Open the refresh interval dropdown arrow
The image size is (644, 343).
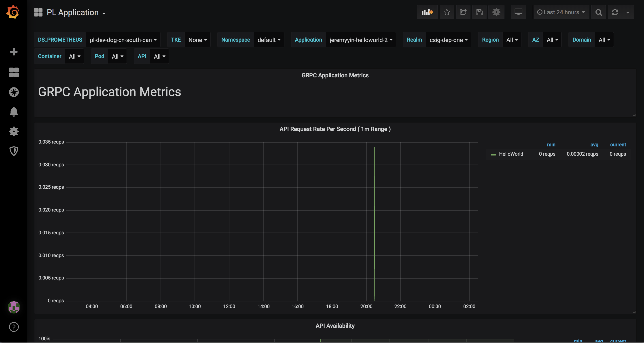[628, 12]
